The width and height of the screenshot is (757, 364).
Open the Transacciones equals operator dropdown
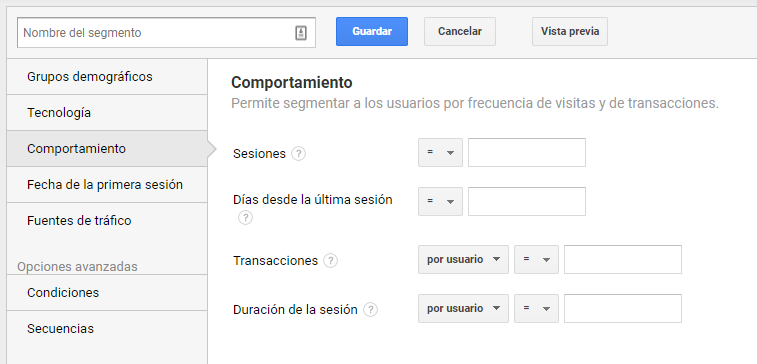click(536, 260)
